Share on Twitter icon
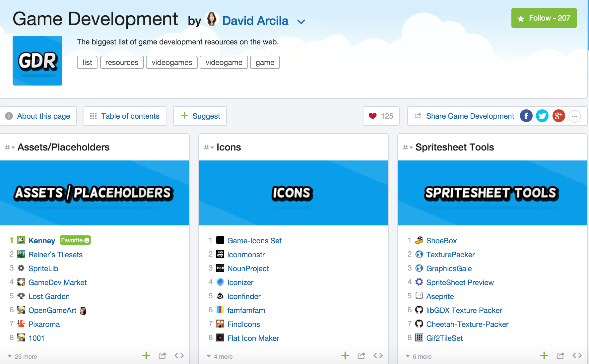Viewport: 589px width, 364px height. (x=542, y=116)
